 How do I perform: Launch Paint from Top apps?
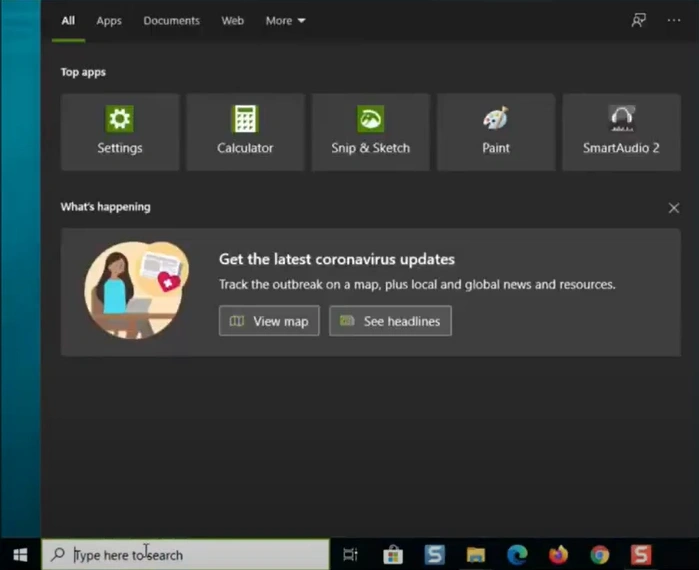(496, 132)
